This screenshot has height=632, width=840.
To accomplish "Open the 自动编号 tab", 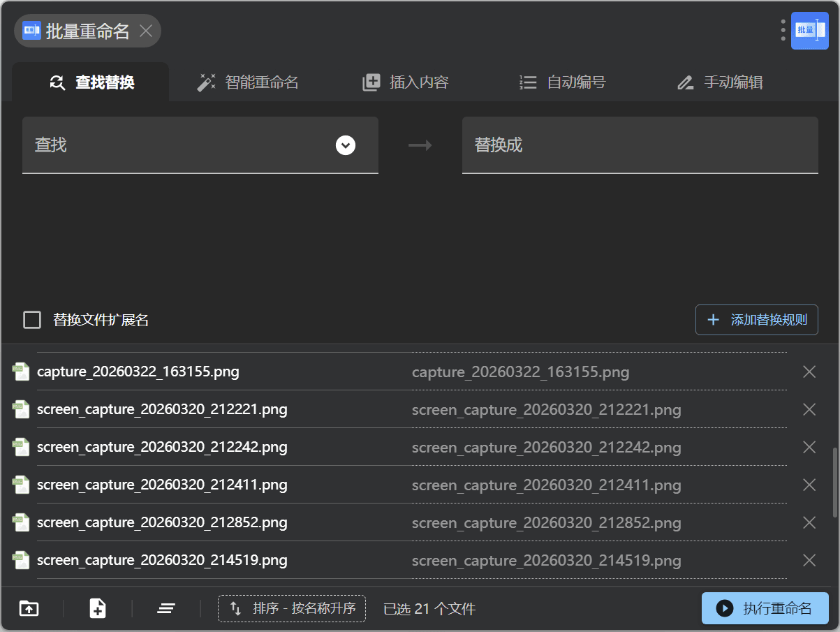I will [x=563, y=82].
